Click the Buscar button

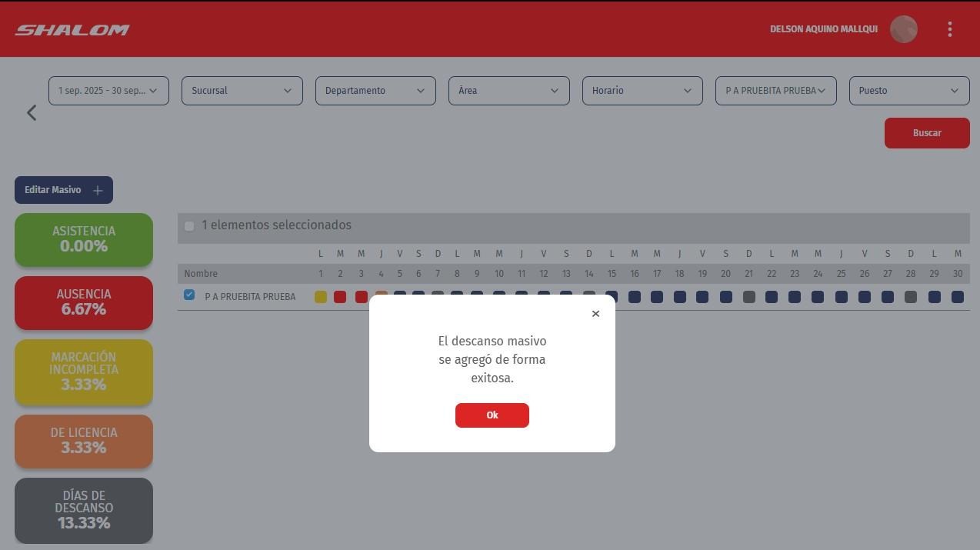point(926,133)
